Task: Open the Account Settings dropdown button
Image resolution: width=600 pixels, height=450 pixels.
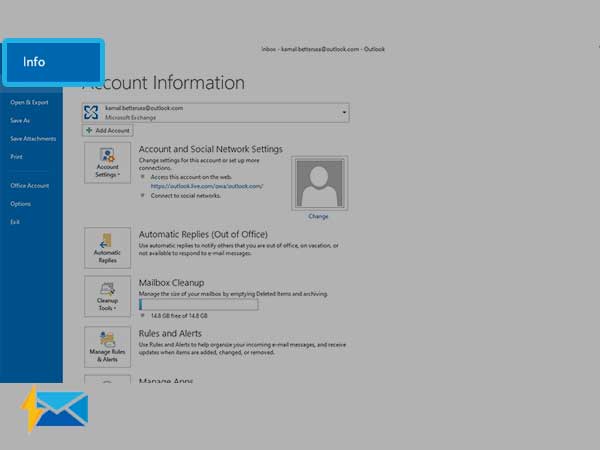Action: click(108, 163)
